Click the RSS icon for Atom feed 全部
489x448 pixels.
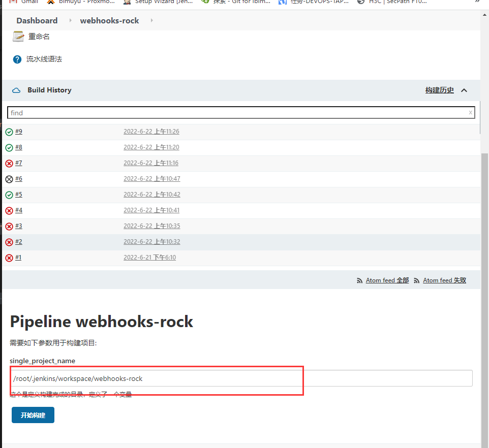[x=360, y=280]
